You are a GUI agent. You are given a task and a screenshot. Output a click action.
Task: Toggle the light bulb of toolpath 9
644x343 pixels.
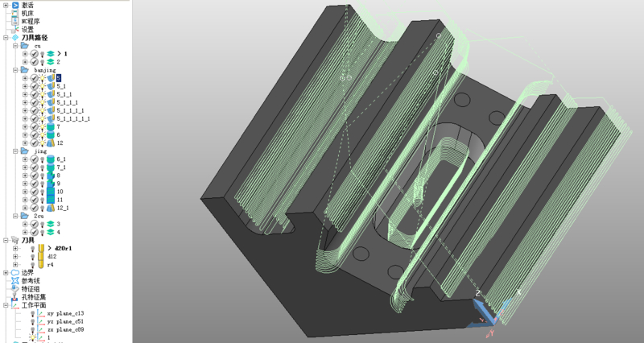pyautogui.click(x=43, y=184)
